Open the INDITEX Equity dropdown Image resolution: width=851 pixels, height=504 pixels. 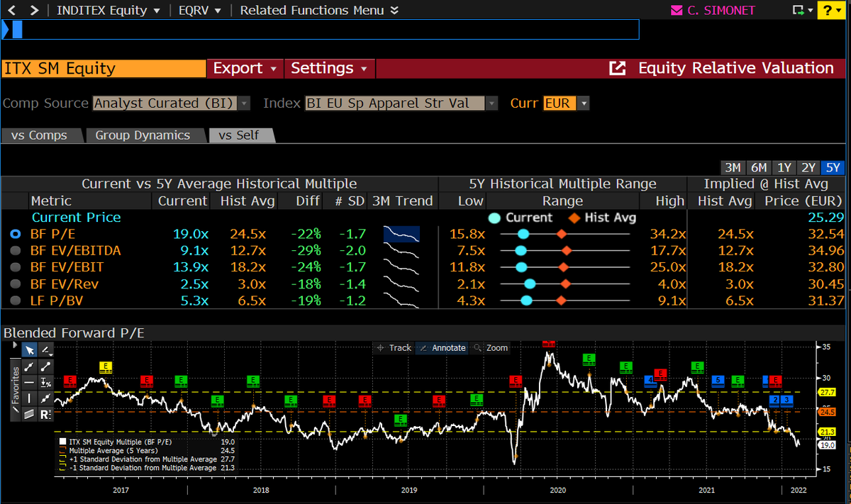109,10
